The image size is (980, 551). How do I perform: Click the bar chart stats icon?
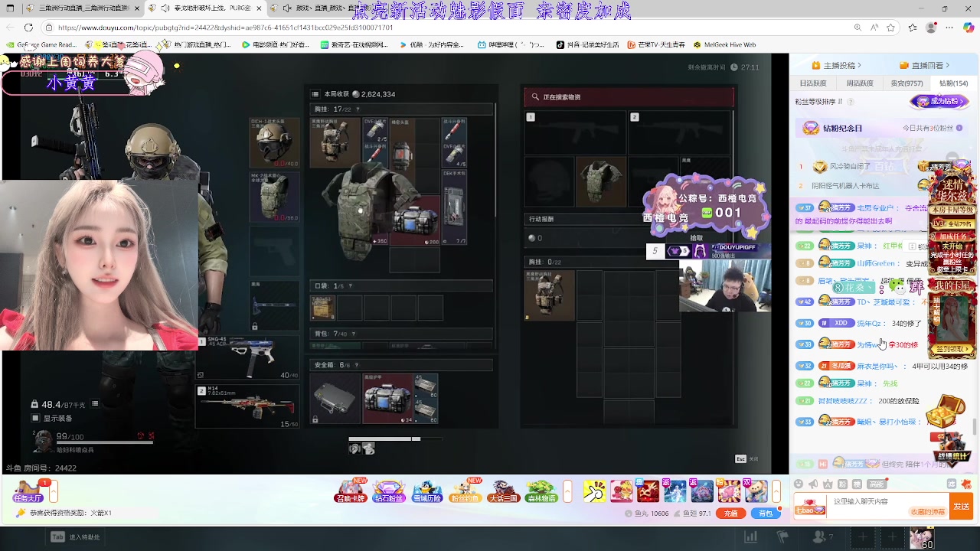coord(751,537)
